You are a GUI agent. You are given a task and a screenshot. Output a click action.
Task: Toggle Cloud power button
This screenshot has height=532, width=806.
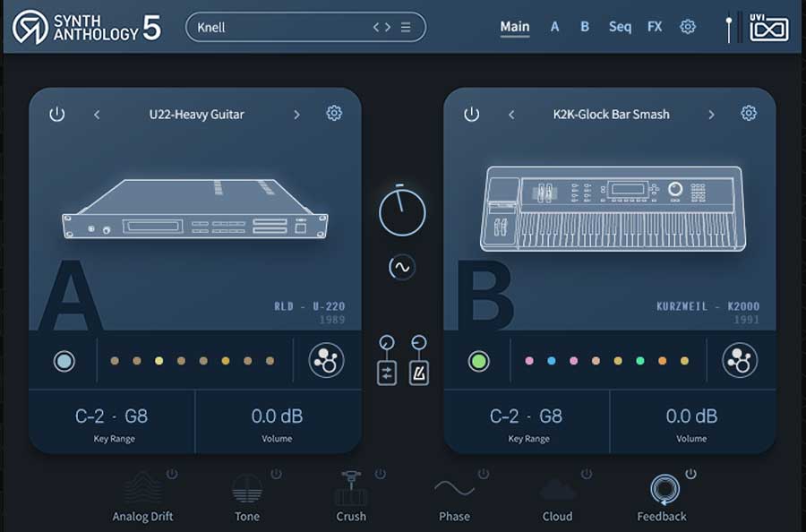point(587,474)
